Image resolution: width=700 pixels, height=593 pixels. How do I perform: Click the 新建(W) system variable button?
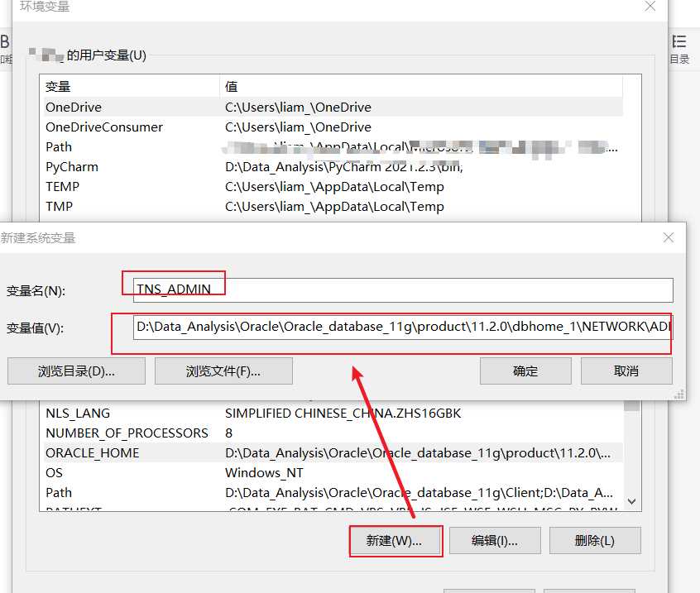tap(395, 541)
